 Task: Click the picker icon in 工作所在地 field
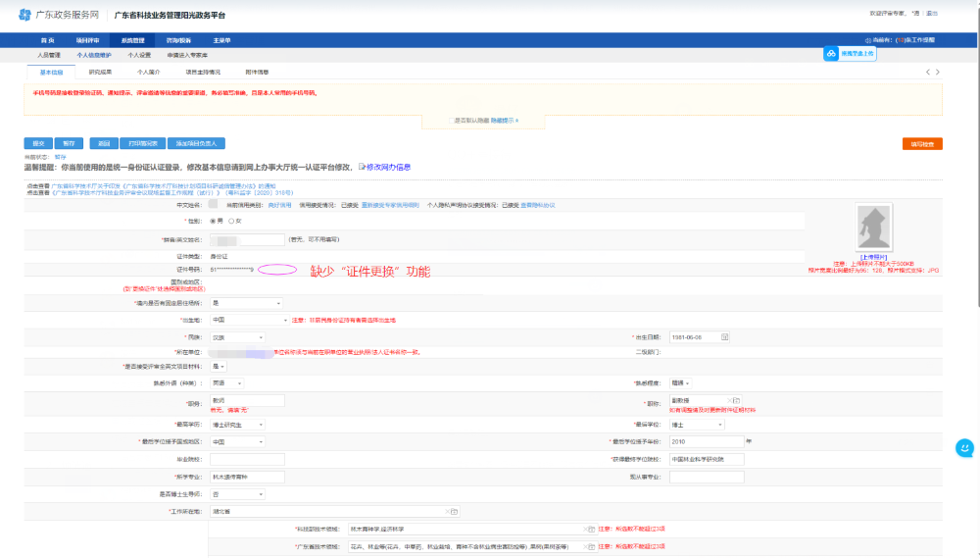pyautogui.click(x=454, y=511)
